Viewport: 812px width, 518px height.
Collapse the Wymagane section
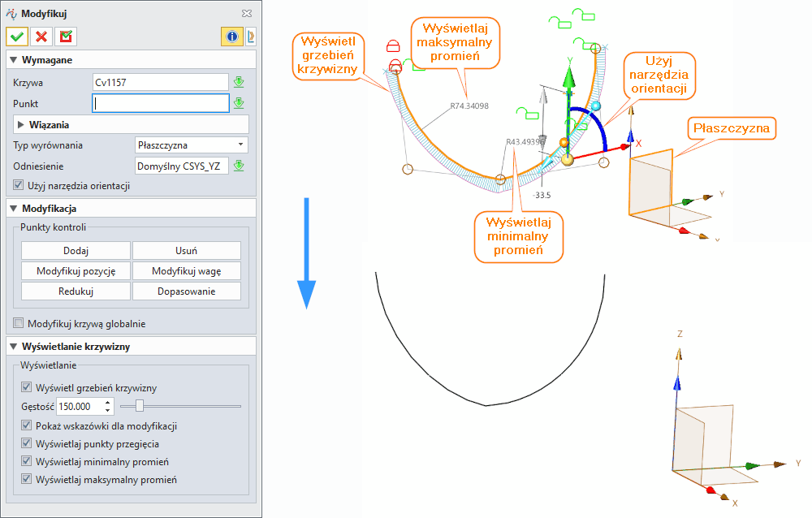[12, 60]
